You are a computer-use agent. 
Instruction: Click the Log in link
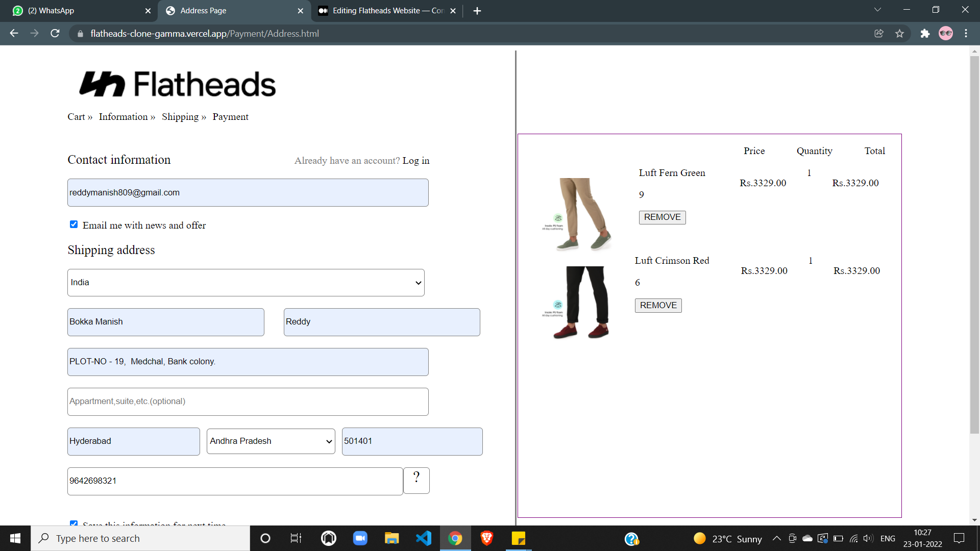pos(416,161)
